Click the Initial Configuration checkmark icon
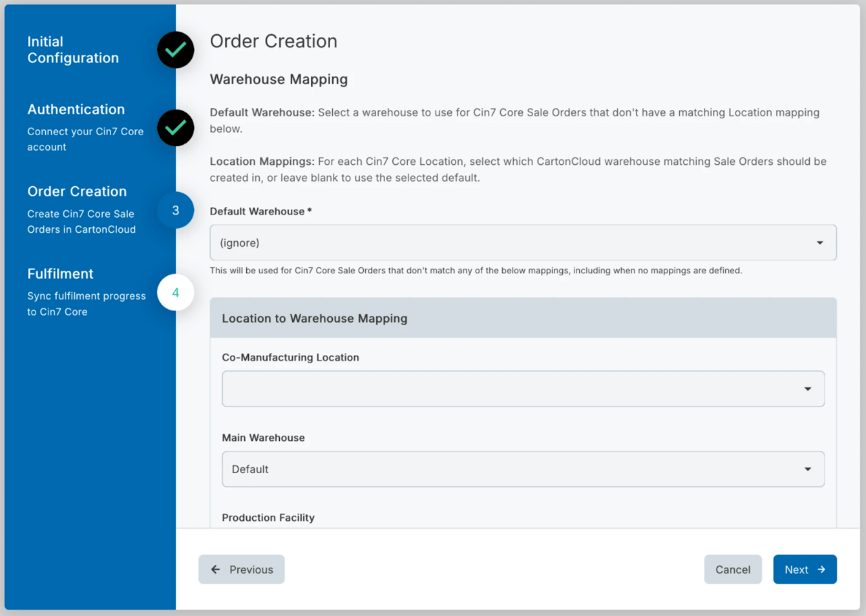This screenshot has height=616, width=866. (x=175, y=50)
